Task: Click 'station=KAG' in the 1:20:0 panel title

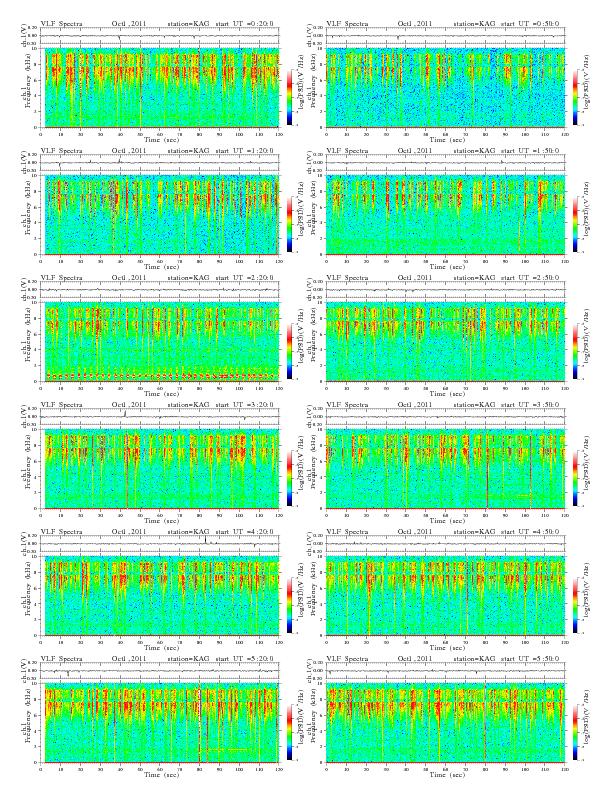Action: coord(188,151)
